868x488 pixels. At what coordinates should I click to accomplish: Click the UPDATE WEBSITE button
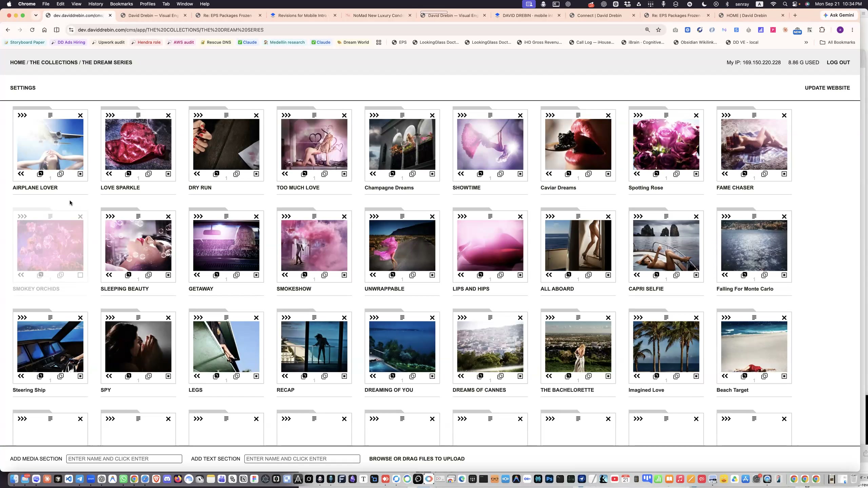click(x=827, y=88)
